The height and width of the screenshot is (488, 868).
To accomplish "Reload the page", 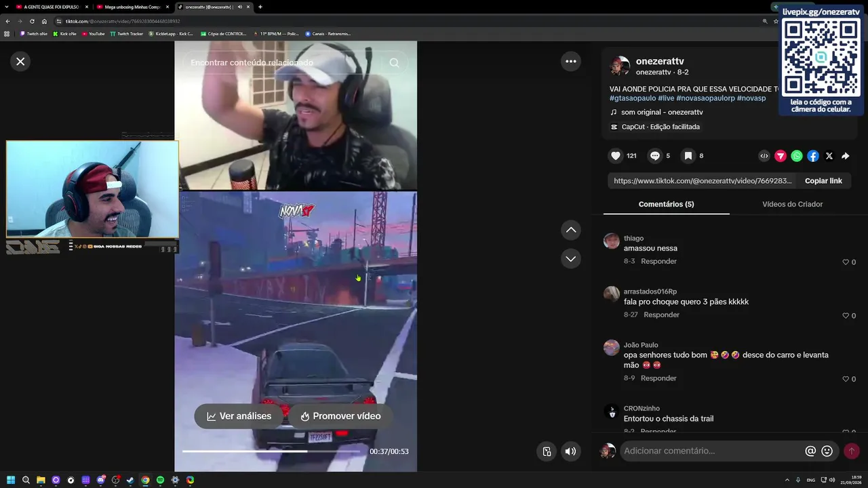I will 32,21.
